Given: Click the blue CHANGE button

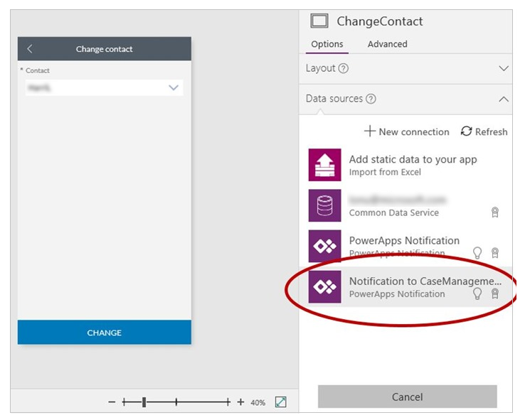Looking at the screenshot, I should (x=105, y=333).
